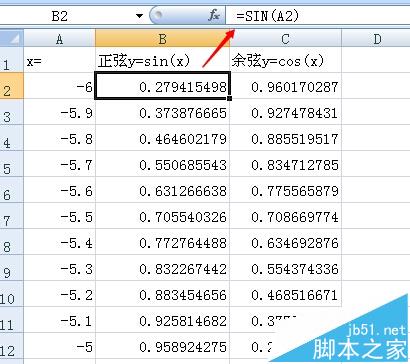410x364 pixels.
Task: Click cell with value 0.631266638
Action: point(162,190)
